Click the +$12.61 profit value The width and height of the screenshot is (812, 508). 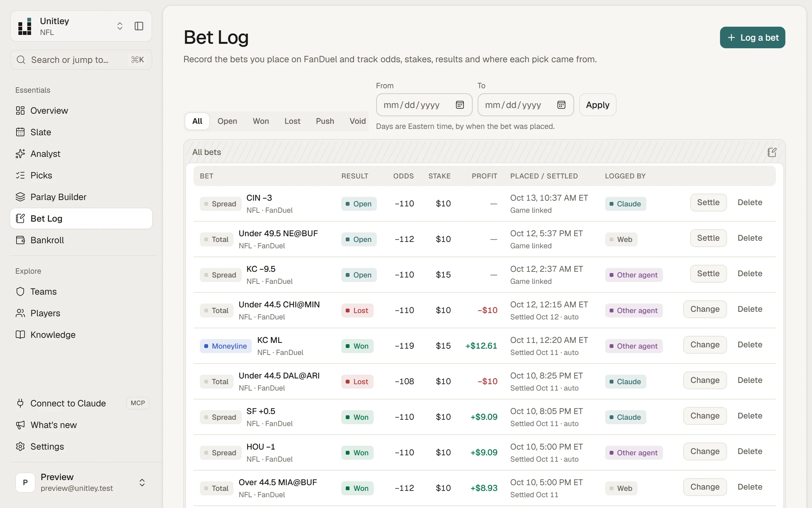[x=481, y=346]
